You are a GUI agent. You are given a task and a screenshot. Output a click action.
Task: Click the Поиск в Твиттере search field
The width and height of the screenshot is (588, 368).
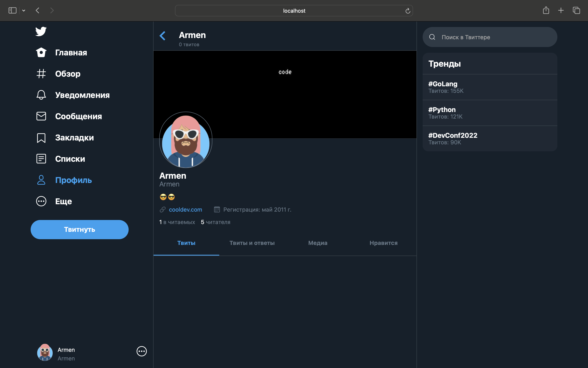490,37
